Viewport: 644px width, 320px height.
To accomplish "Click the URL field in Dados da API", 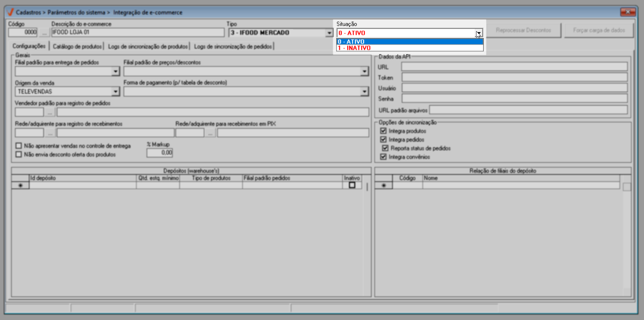I will (x=514, y=67).
